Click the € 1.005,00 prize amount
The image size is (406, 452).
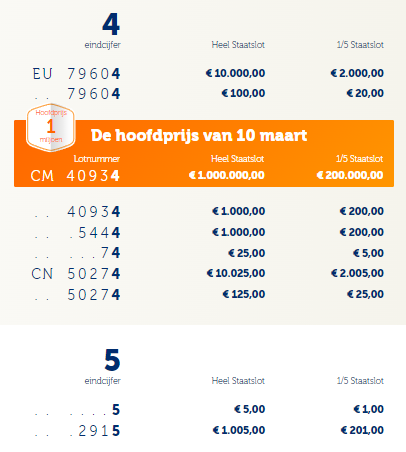[239, 430]
